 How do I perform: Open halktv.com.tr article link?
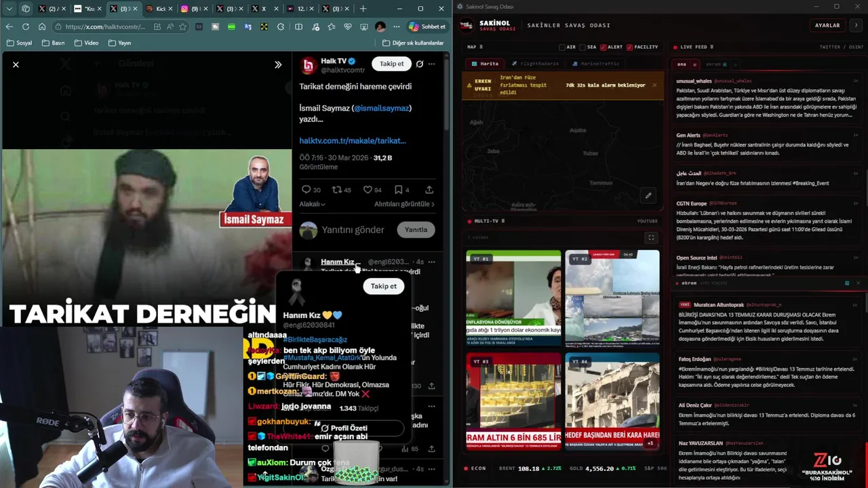[x=353, y=140]
